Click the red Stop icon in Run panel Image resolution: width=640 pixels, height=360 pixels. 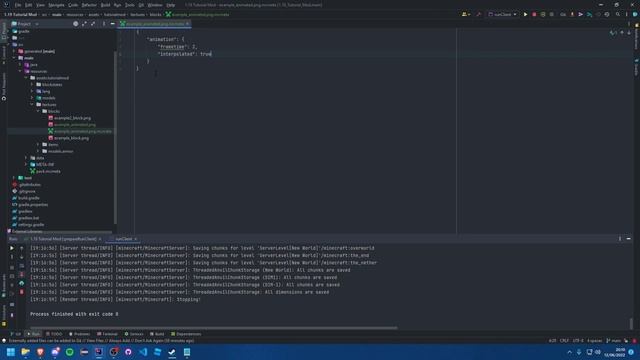22,292
